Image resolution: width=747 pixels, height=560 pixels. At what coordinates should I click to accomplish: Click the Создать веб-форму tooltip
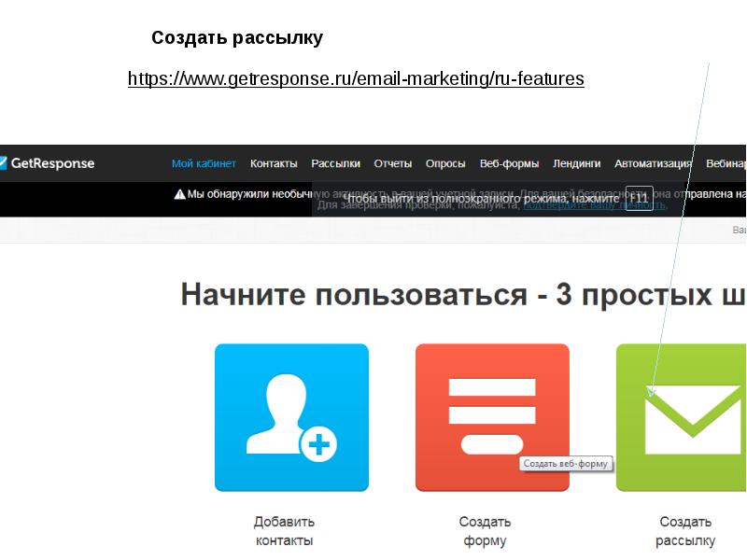(566, 464)
